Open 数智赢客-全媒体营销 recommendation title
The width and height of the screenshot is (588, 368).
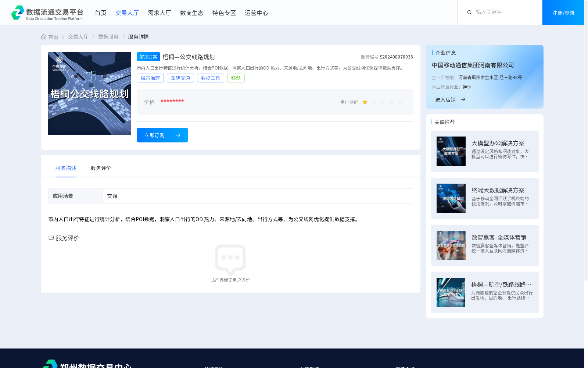tap(499, 237)
